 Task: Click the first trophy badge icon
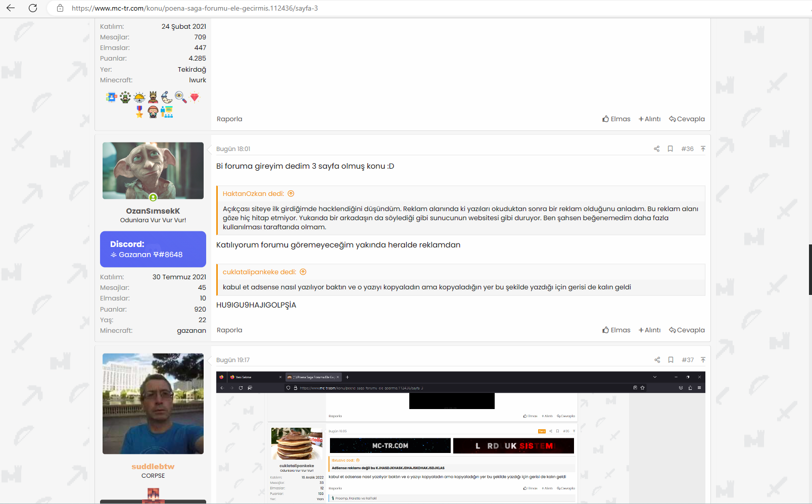coord(112,97)
